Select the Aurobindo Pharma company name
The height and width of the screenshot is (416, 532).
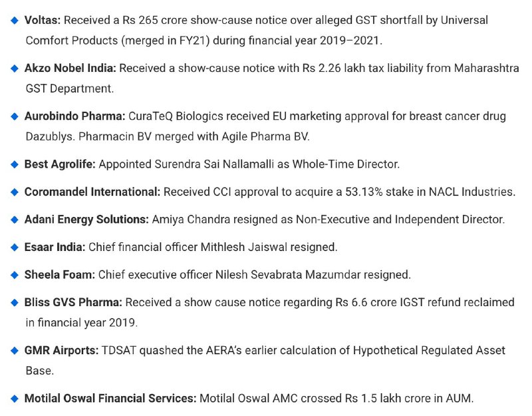75,116
